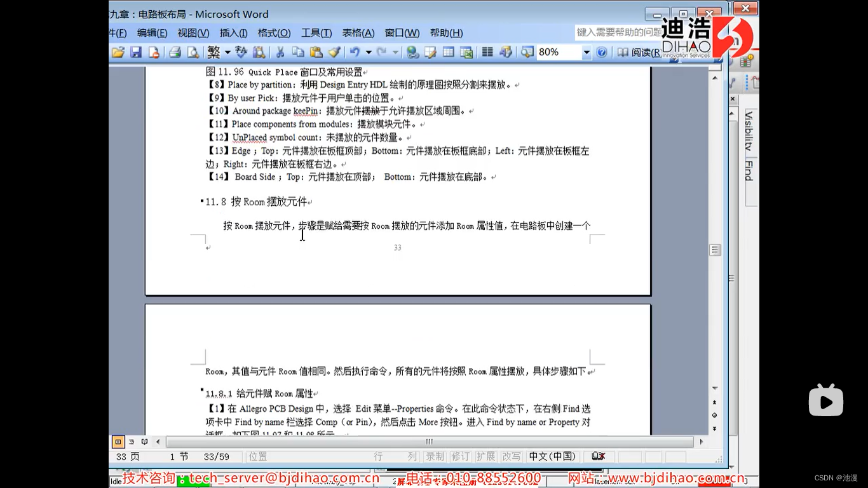The width and height of the screenshot is (868, 488).
Task: Open Word Help question-mark icon
Action: pyautogui.click(x=602, y=52)
